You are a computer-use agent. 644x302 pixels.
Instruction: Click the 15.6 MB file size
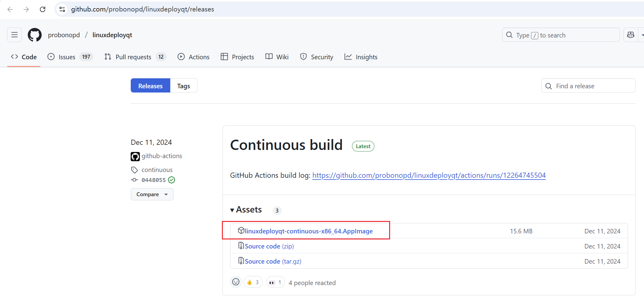click(521, 231)
